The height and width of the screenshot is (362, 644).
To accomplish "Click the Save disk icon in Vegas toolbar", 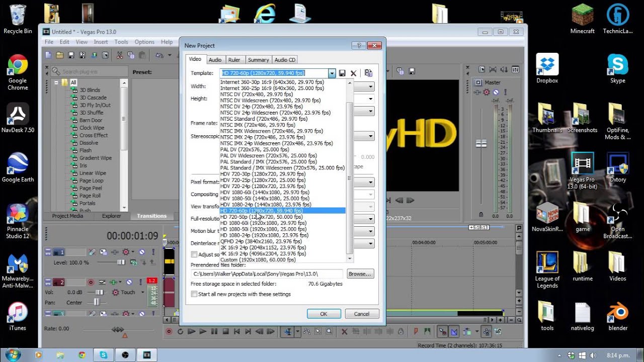I will pyautogui.click(x=71, y=55).
